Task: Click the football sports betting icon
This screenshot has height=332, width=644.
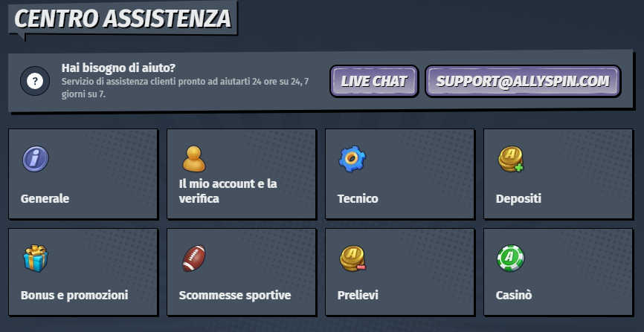Action: coord(193,258)
